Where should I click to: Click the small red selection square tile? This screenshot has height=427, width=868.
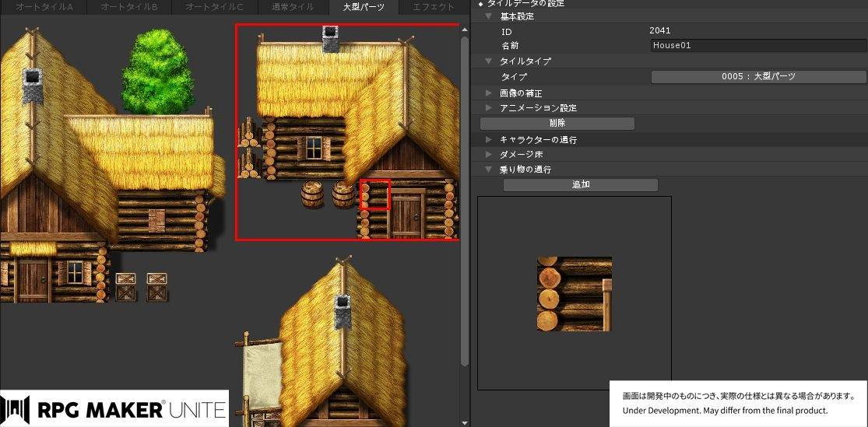click(375, 194)
